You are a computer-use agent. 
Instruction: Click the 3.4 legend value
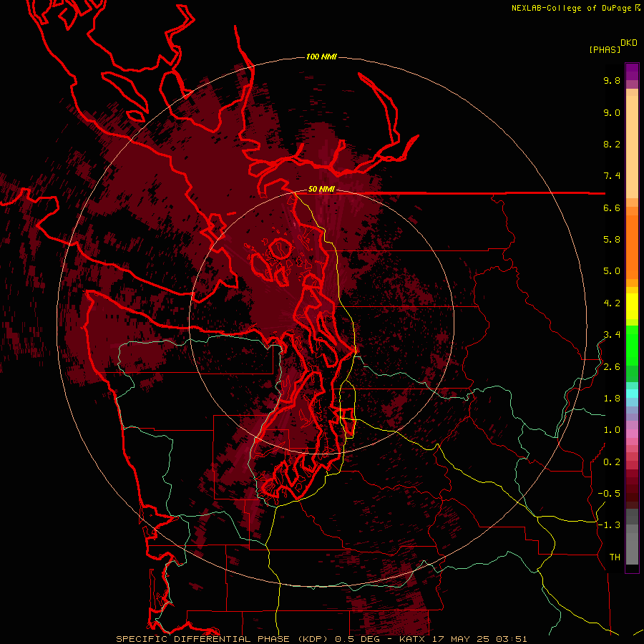612,335
